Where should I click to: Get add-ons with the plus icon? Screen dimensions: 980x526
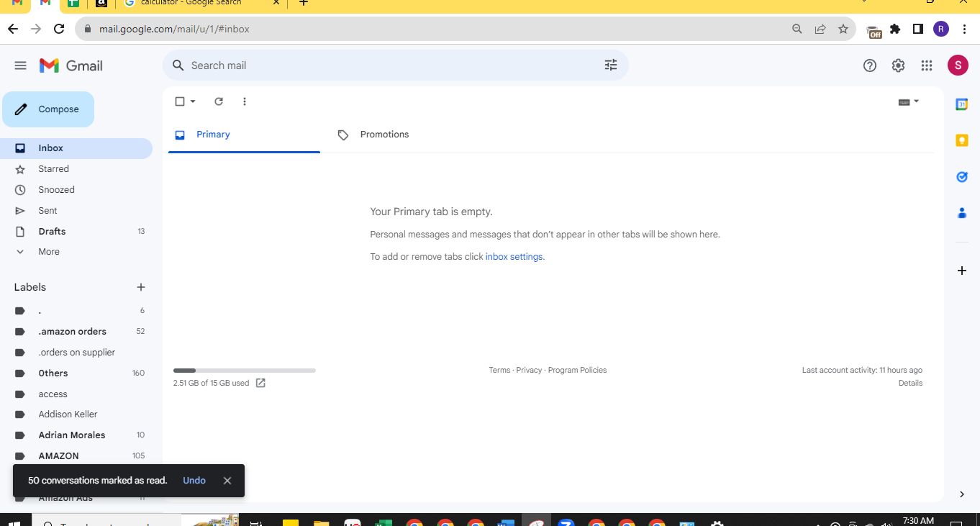point(962,271)
